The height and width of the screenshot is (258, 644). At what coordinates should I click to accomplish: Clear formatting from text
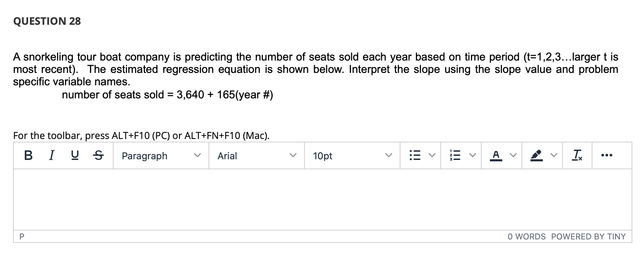577,156
